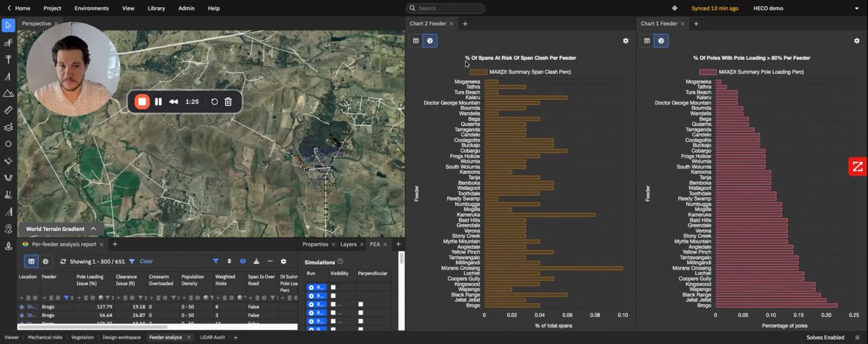The height and width of the screenshot is (344, 868).
Task: Open the LiDAR Audit tab
Action: (213, 337)
